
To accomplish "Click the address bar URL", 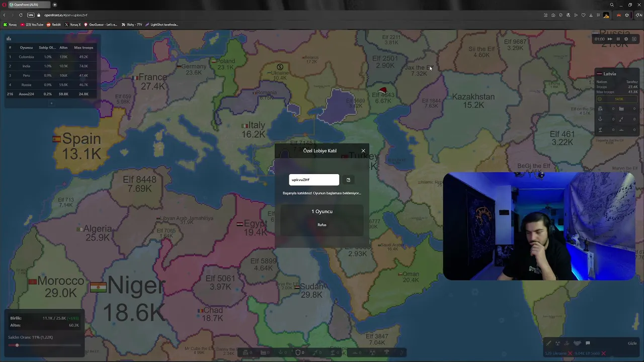I will click(x=66, y=15).
